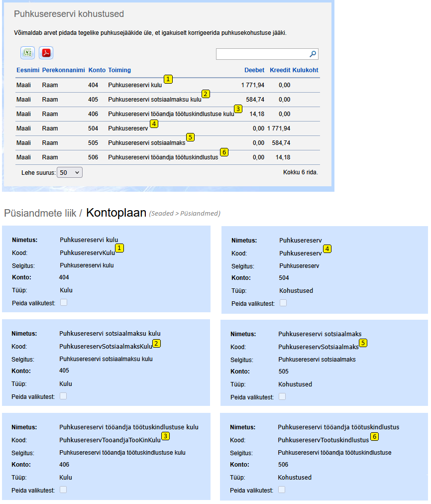Image resolution: width=431 pixels, height=504 pixels.
Task: Click into the table search field
Action: pyautogui.click(x=262, y=54)
